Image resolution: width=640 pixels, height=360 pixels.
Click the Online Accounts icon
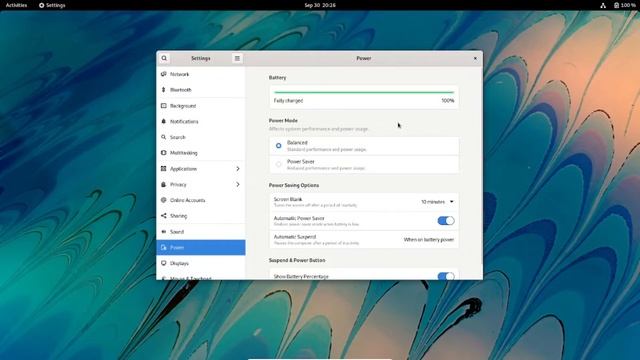pos(164,200)
